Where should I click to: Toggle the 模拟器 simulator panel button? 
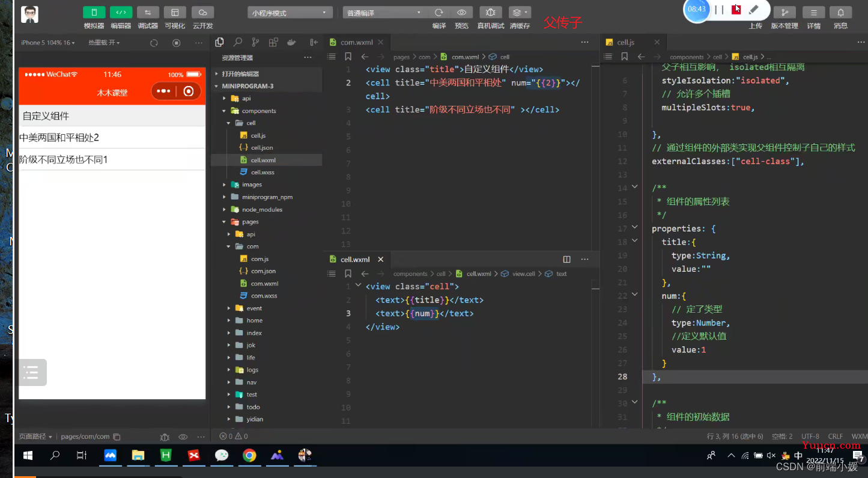click(94, 13)
